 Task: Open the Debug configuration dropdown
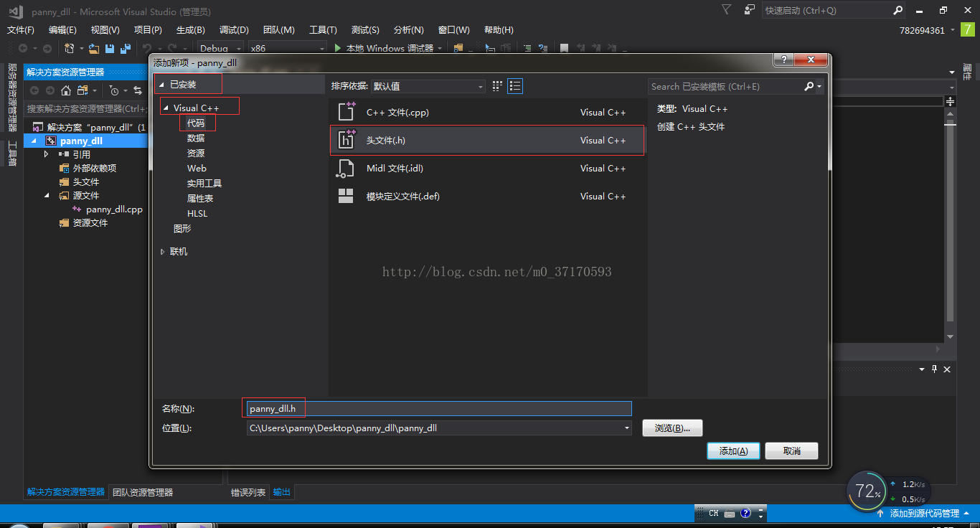point(220,48)
